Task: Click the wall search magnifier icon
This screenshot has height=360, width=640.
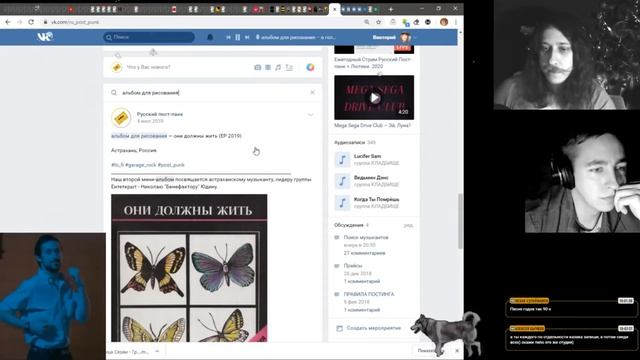Action: 114,93
